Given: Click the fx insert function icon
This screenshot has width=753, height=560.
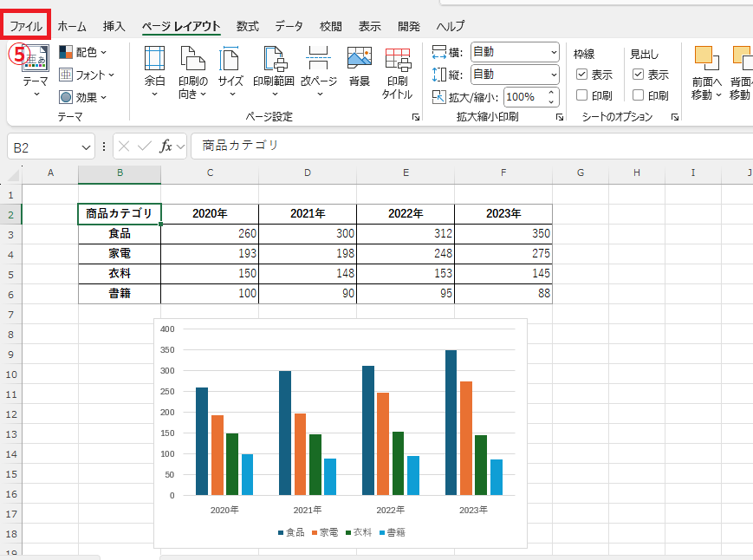Looking at the screenshot, I should [166, 146].
